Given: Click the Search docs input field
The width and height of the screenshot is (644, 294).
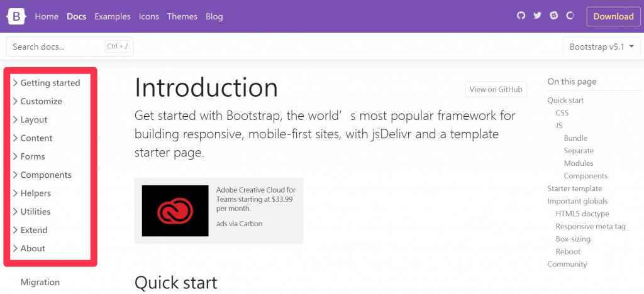Looking at the screenshot, I should (70, 46).
